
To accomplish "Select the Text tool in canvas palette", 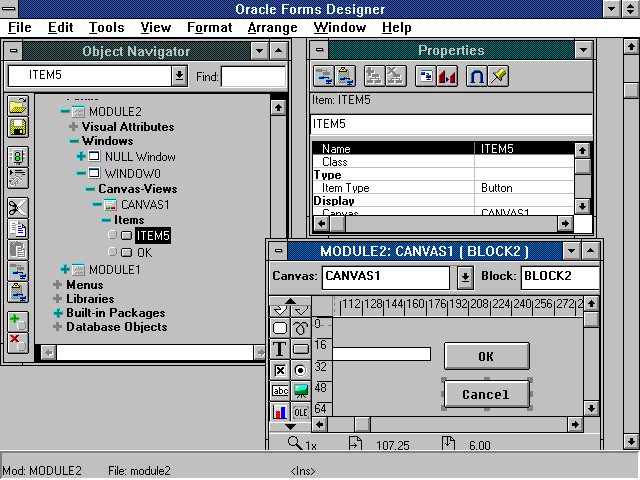I will [280, 349].
